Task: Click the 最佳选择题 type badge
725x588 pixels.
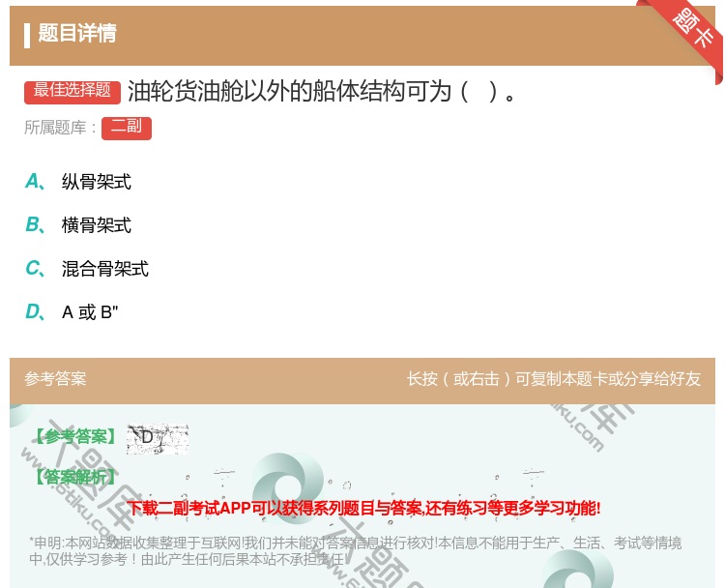Action: [72, 92]
